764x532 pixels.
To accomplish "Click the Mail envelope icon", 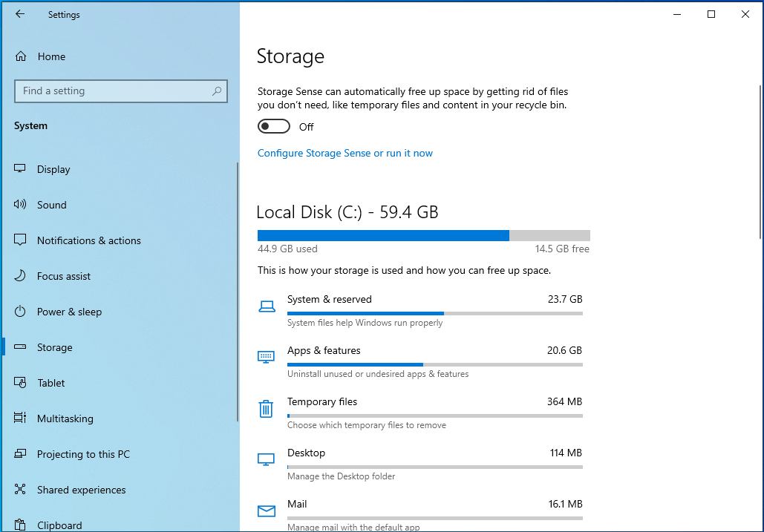I will point(266,510).
